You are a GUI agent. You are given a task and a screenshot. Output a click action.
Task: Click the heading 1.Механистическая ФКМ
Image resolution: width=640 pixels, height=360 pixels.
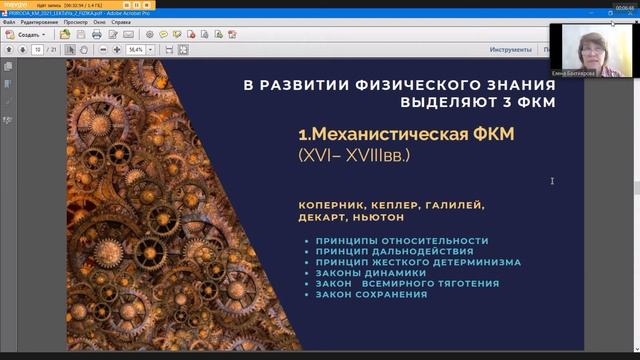[x=406, y=134]
